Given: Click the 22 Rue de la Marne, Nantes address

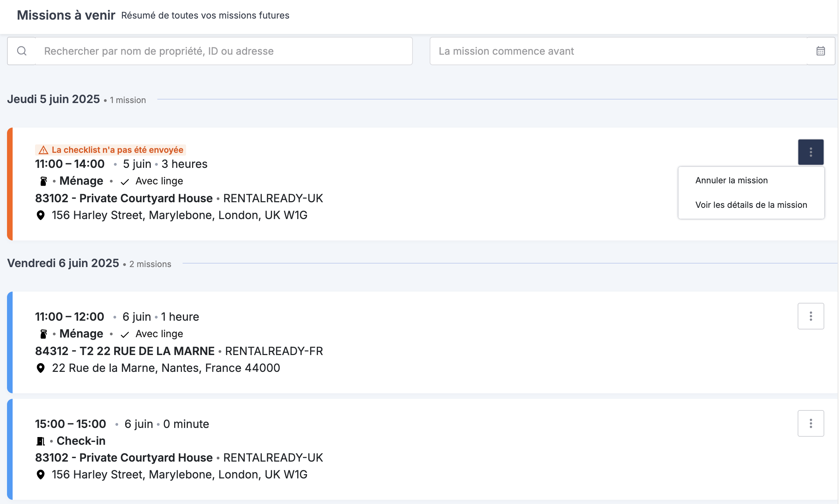Looking at the screenshot, I should (x=166, y=368).
